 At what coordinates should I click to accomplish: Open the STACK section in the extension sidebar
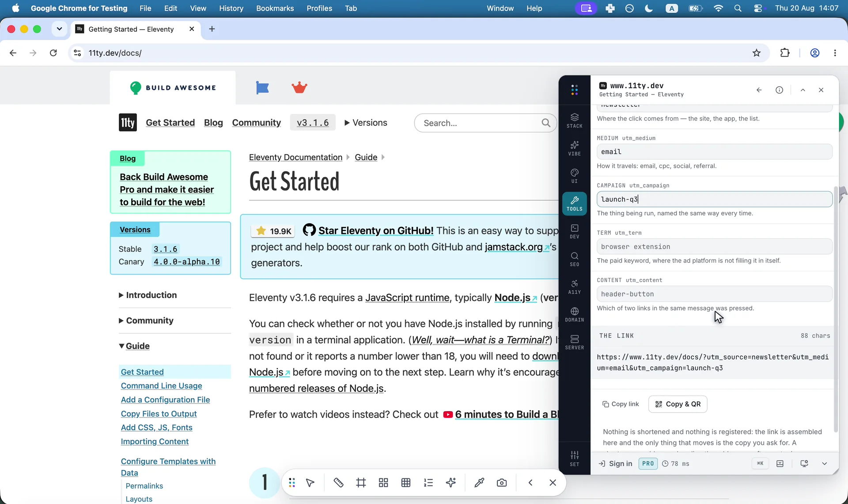click(574, 120)
